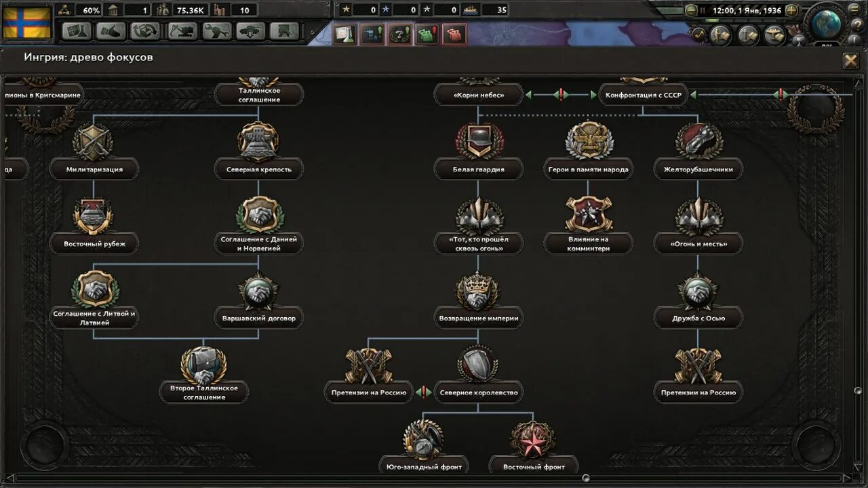This screenshot has height=488, width=868.
Task: Select the «Белая гвардия» focus
Action: (x=479, y=169)
